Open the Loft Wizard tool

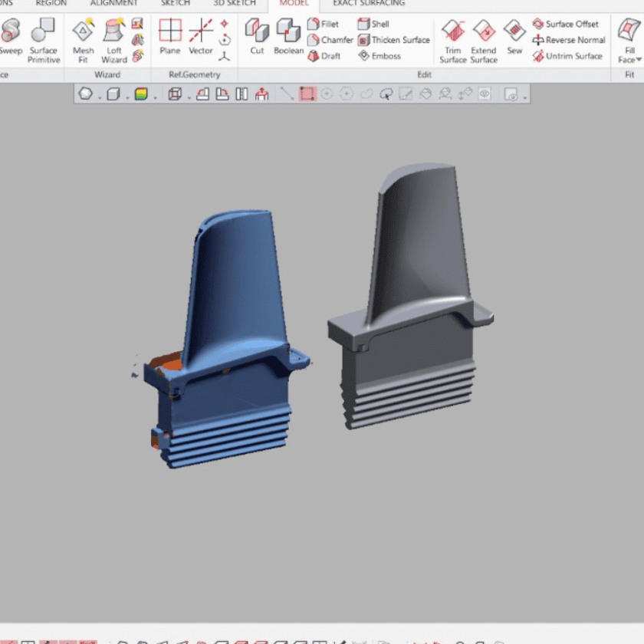point(113,39)
